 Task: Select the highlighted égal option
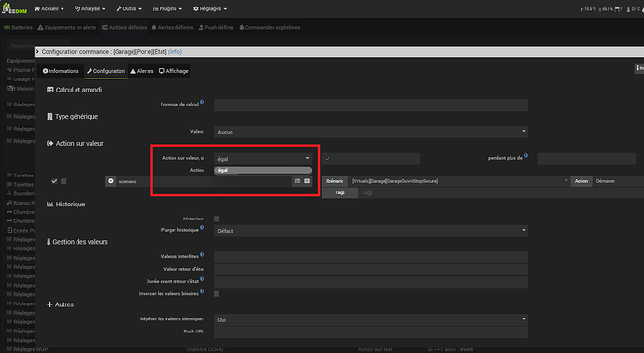tap(263, 170)
